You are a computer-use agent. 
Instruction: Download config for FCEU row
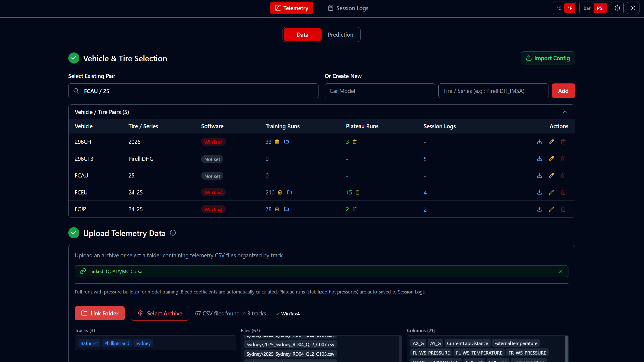539,192
